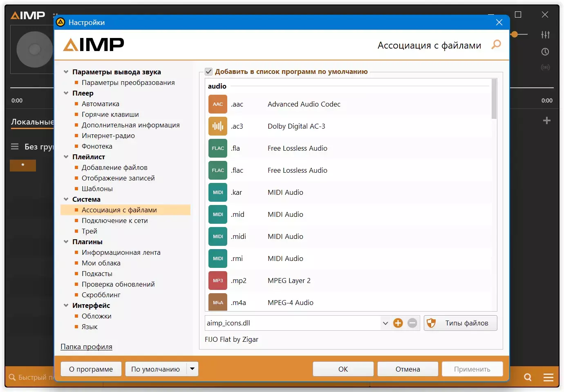Click the MIDI icon for .kar
Viewport: 564px width, 392px height.
(218, 192)
